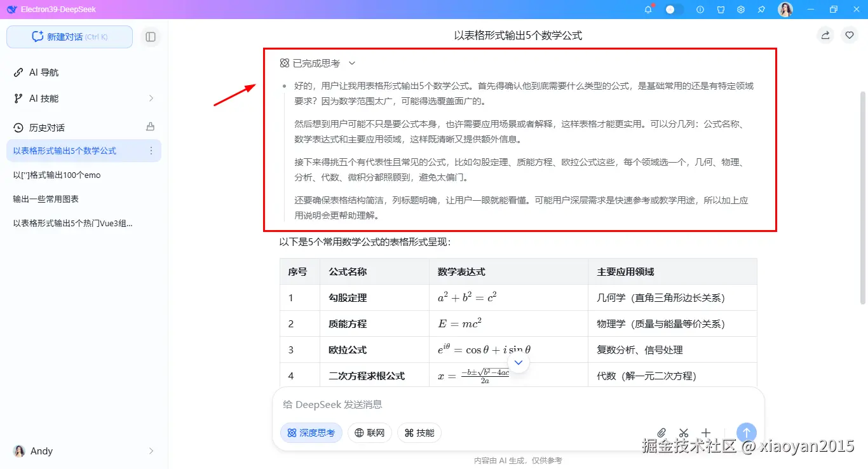The height and width of the screenshot is (469, 868).
Task: Click the plus icon in the input bar
Action: click(x=706, y=433)
